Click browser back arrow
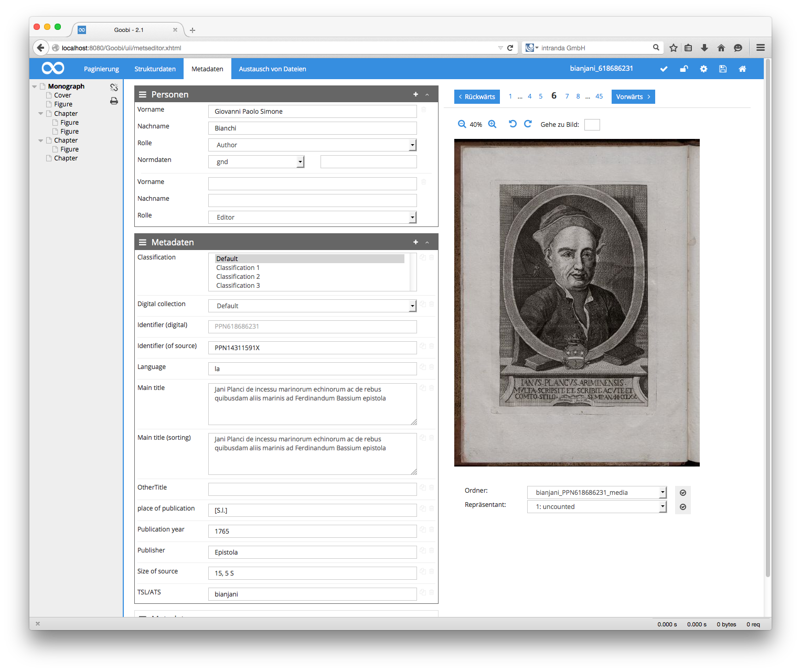This screenshot has height=672, width=801. coord(40,48)
